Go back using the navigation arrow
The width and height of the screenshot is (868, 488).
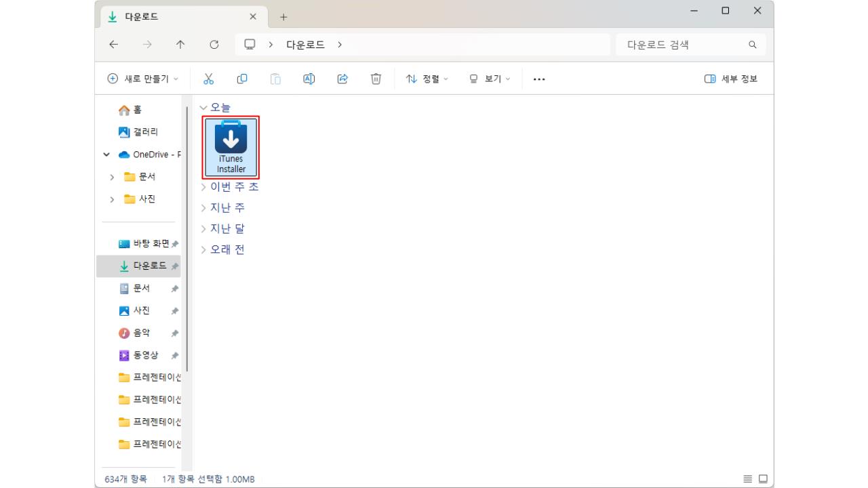tap(113, 44)
